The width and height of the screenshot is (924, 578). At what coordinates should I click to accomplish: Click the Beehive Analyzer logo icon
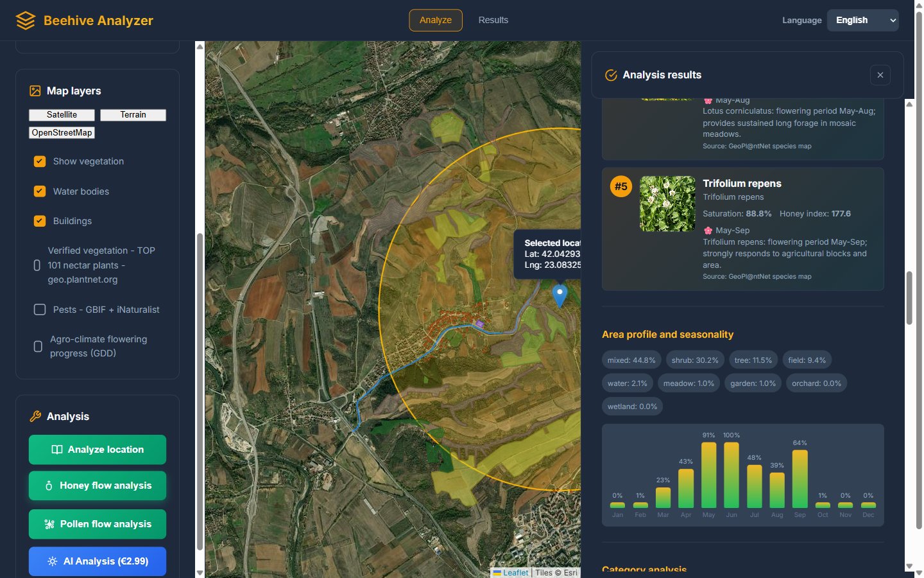pyautogui.click(x=26, y=21)
